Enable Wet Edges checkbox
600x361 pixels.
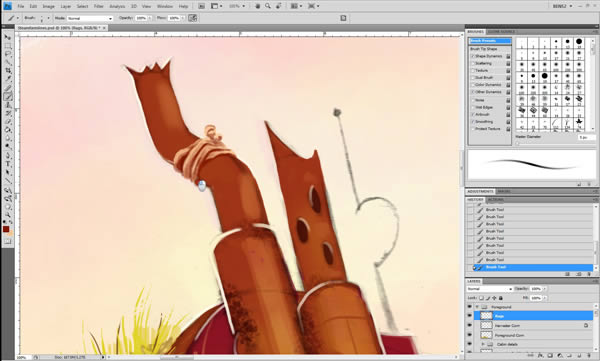point(473,107)
